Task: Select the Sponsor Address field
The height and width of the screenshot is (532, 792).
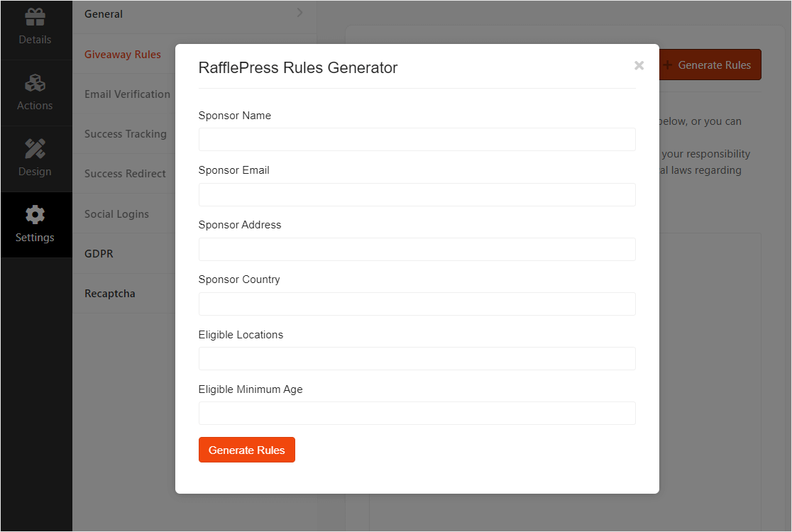Action: pyautogui.click(x=417, y=250)
